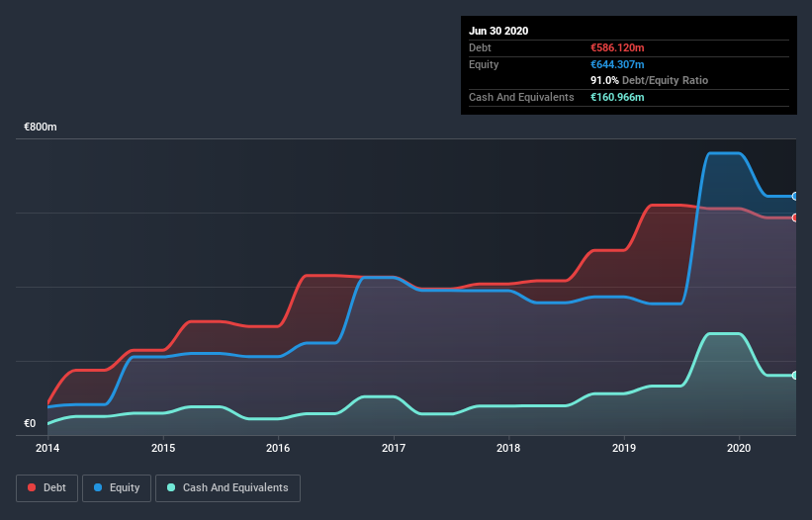
Task: Click the €160.966m cash value
Action: pyautogui.click(x=617, y=97)
